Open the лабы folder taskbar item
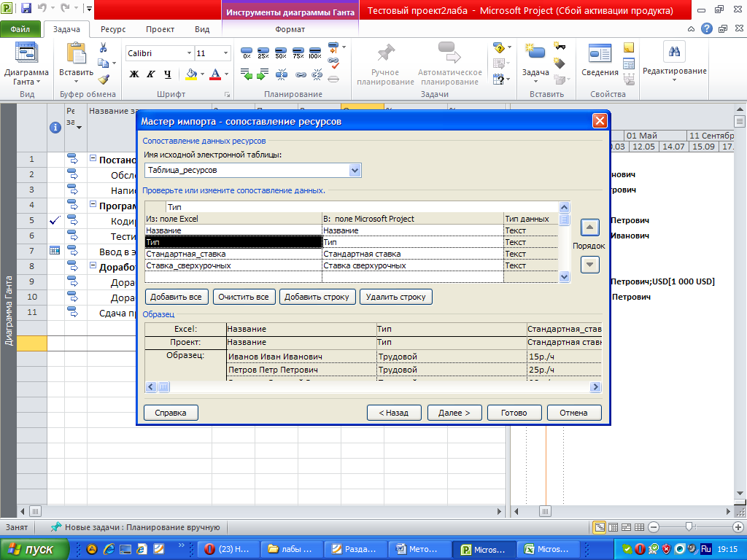747x560 pixels. tap(292, 550)
